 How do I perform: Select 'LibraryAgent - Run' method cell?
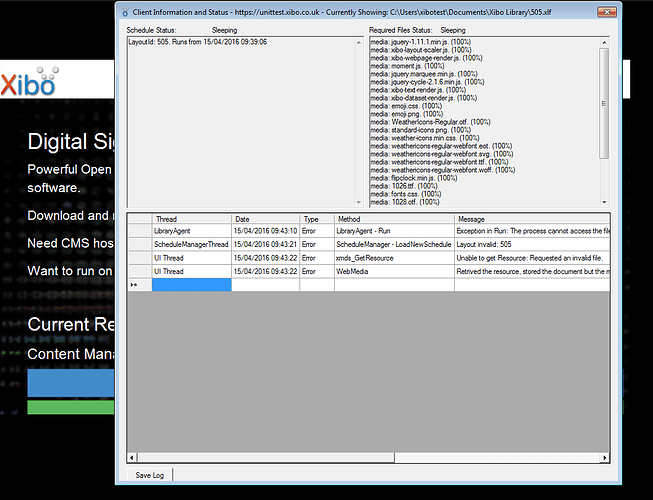pyautogui.click(x=394, y=231)
